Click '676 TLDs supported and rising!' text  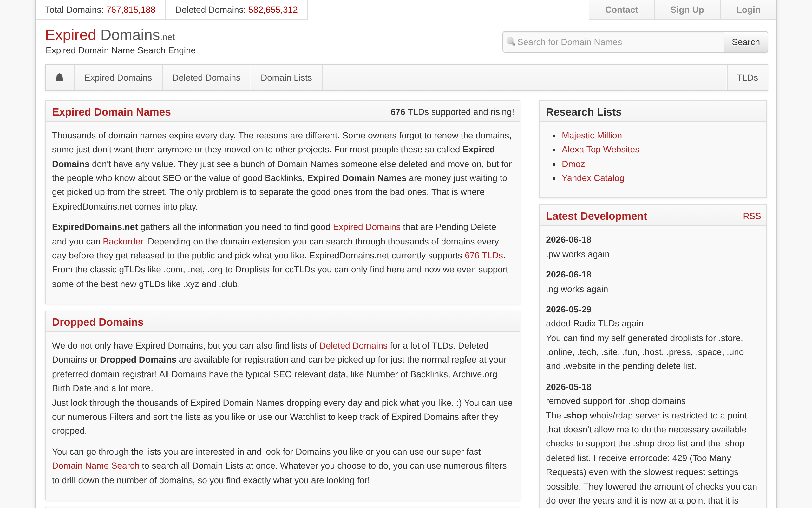click(452, 112)
